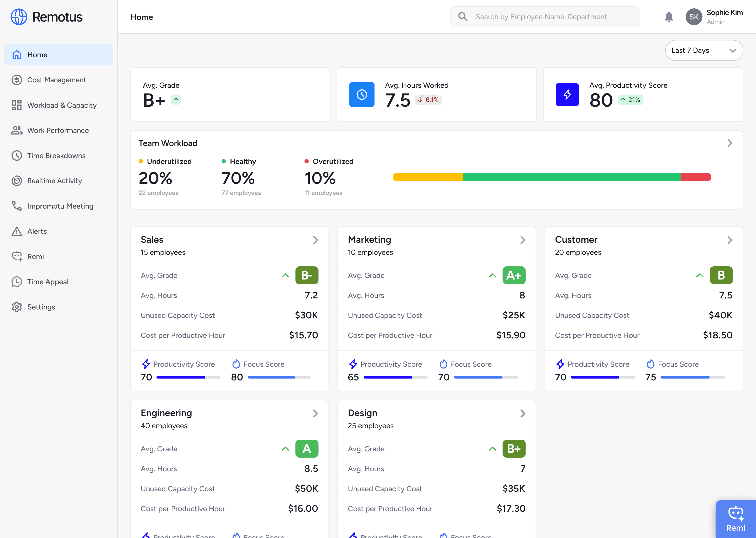Open Cost Management page
Image resolution: width=756 pixels, height=538 pixels.
tap(59, 80)
